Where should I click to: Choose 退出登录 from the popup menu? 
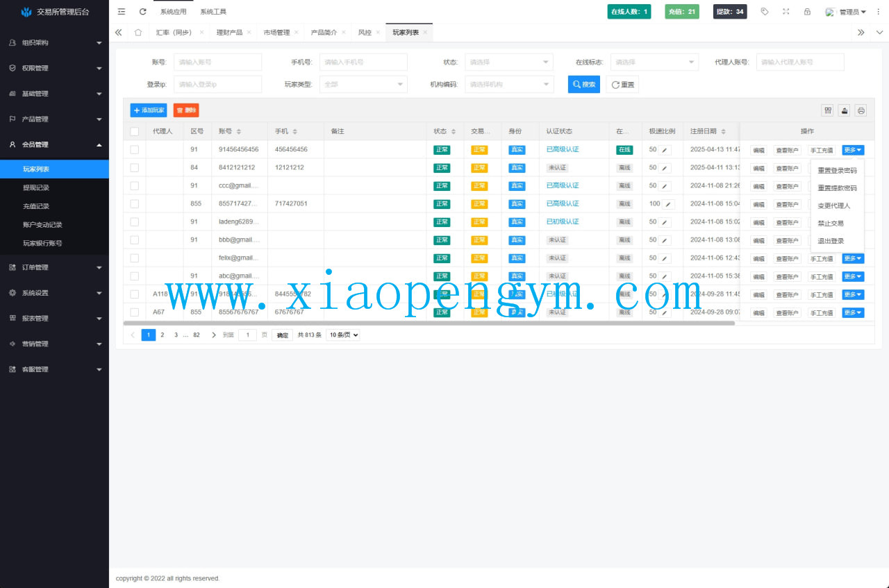[x=837, y=241]
